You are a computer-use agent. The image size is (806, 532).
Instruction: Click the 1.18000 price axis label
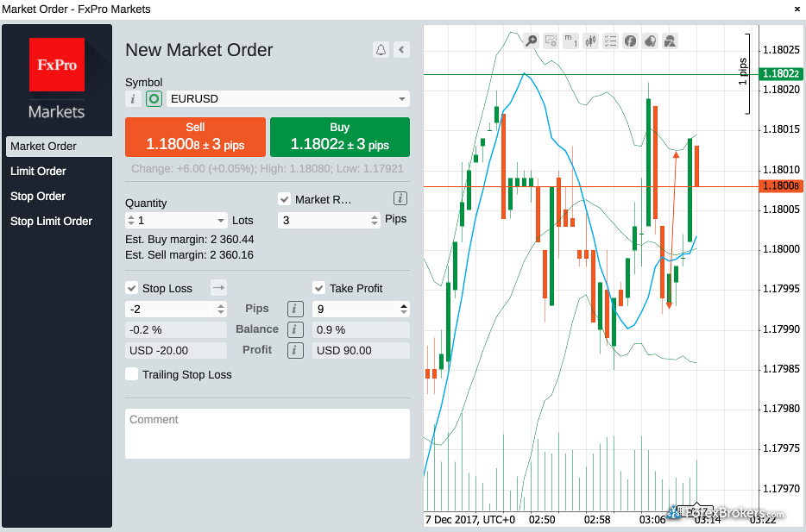point(781,249)
